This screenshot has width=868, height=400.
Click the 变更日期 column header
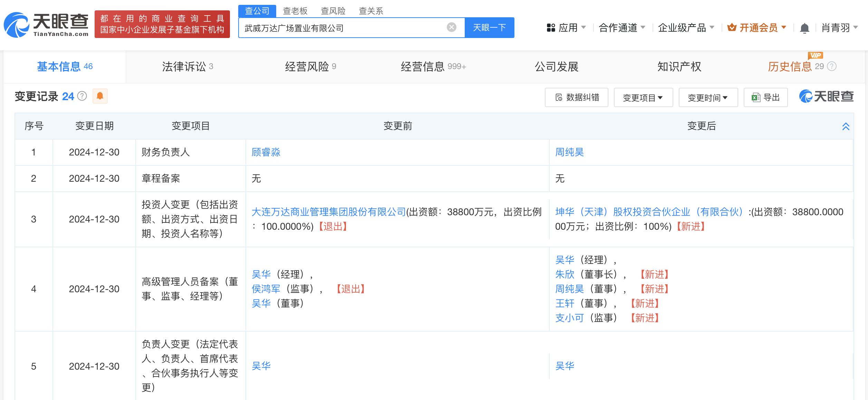[x=94, y=126]
